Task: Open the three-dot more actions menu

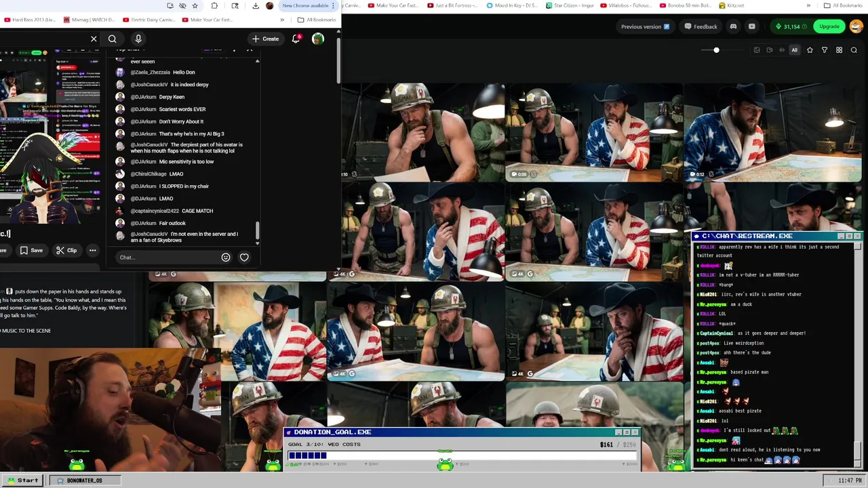Action: tap(93, 250)
